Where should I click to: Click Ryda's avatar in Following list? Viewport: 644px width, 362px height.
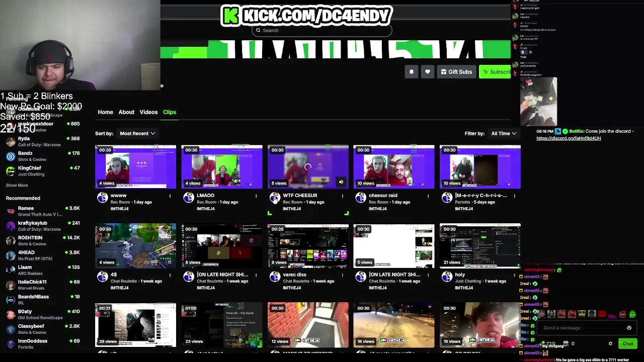tap(11, 142)
